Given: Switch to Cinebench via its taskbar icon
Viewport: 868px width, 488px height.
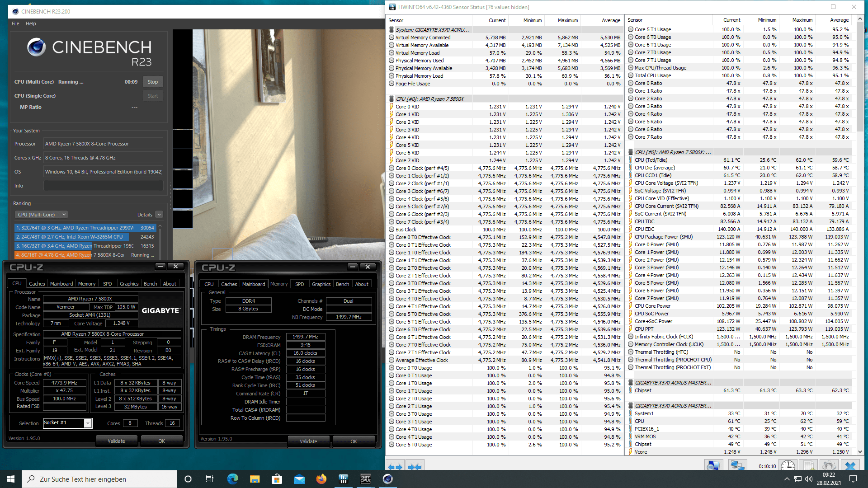Looking at the screenshot, I should pyautogui.click(x=387, y=479).
